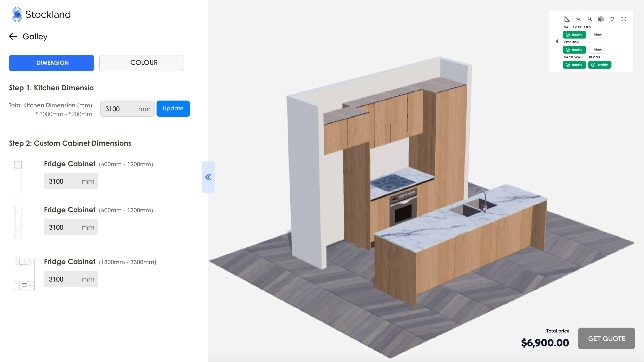The image size is (644, 362).
Task: Go back using the Galley arrow
Action: 13,36
